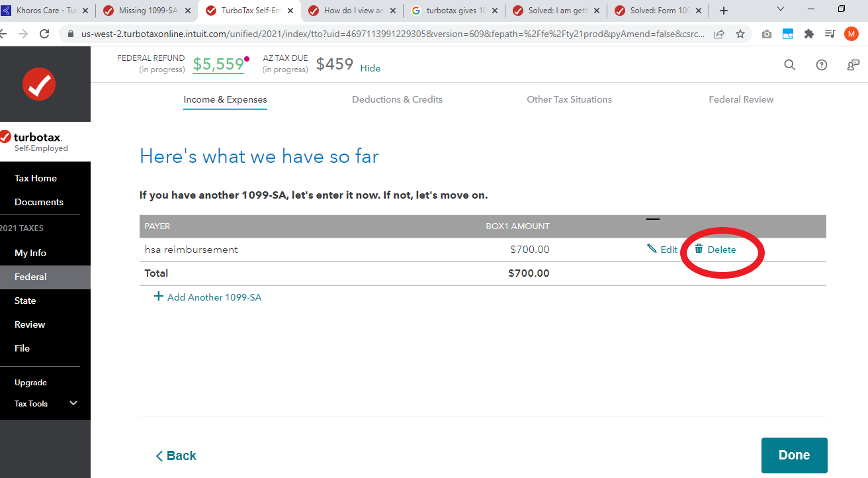
Task: Click the $459 AZ tax due amount
Action: pos(335,64)
